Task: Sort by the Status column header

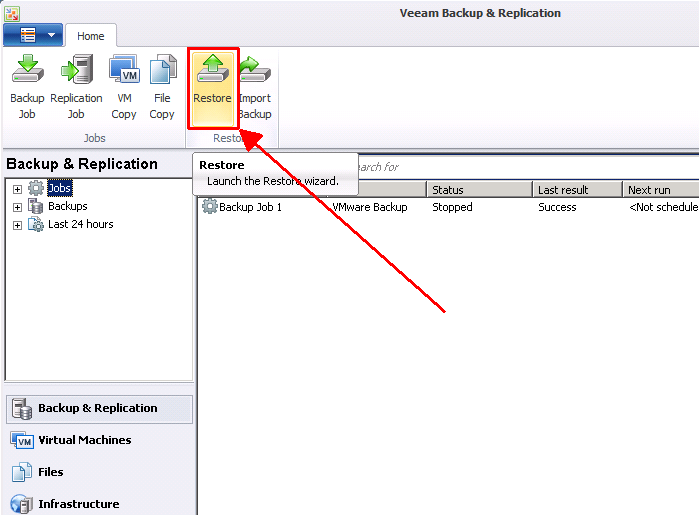Action: 480,190
